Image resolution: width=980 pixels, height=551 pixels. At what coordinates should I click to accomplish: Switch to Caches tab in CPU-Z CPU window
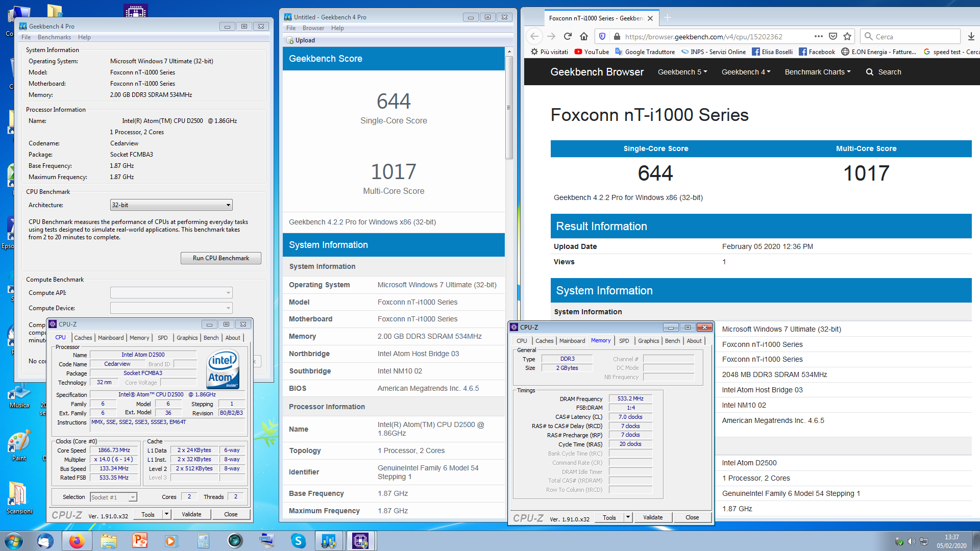pos(83,338)
